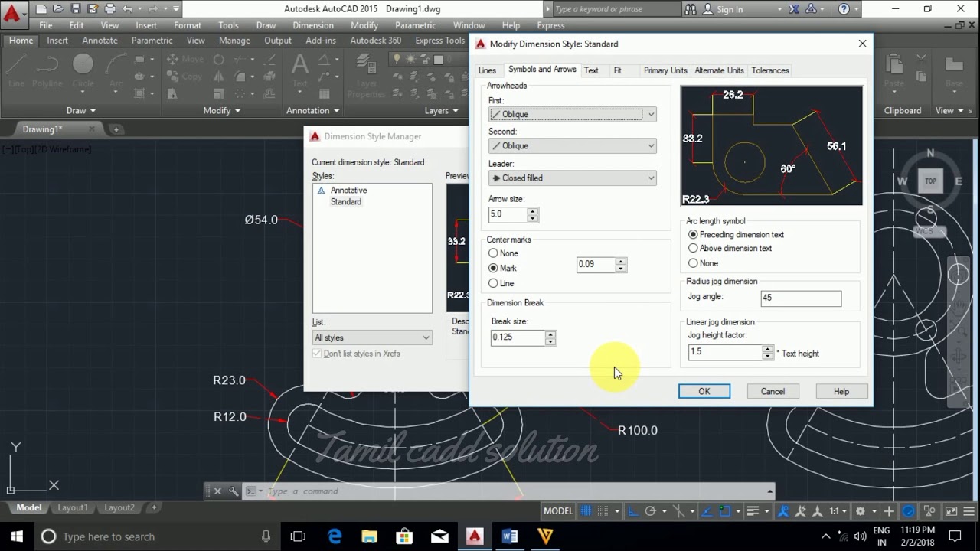Image resolution: width=980 pixels, height=551 pixels.
Task: Switch to the Tolerances tab
Action: tap(770, 70)
